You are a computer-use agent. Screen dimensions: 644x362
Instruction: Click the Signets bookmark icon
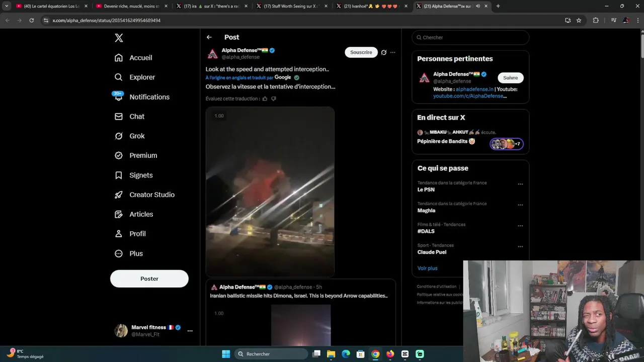119,175
